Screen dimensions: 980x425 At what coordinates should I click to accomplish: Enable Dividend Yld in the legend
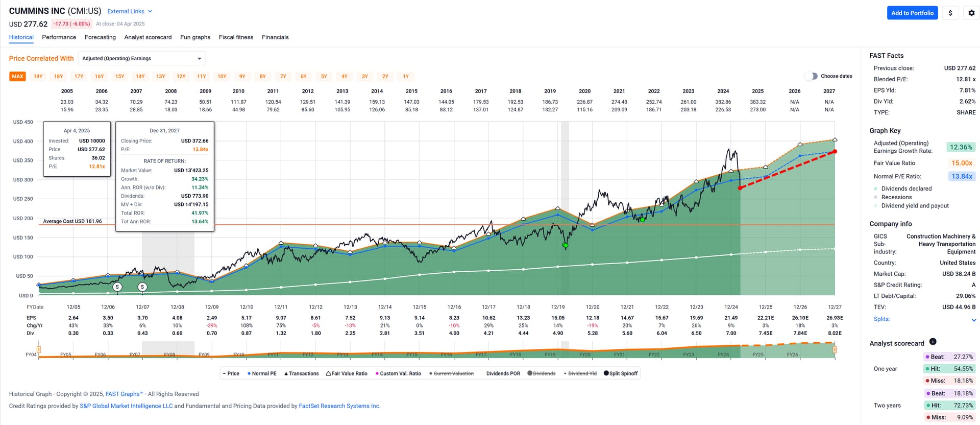580,373
